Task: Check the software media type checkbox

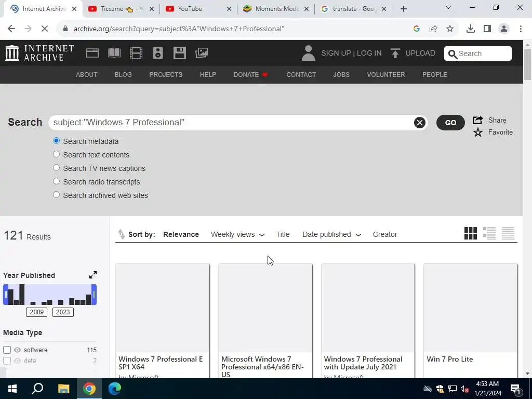Action: click(x=7, y=350)
